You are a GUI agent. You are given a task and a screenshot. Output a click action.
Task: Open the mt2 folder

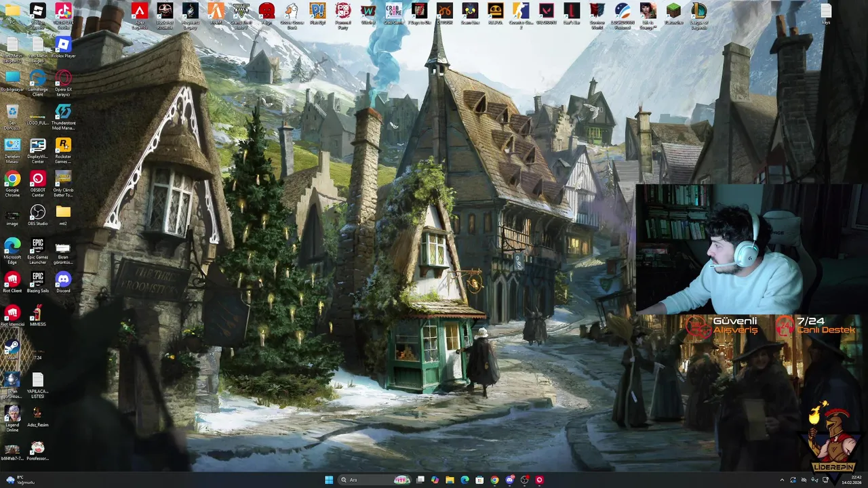pyautogui.click(x=63, y=214)
